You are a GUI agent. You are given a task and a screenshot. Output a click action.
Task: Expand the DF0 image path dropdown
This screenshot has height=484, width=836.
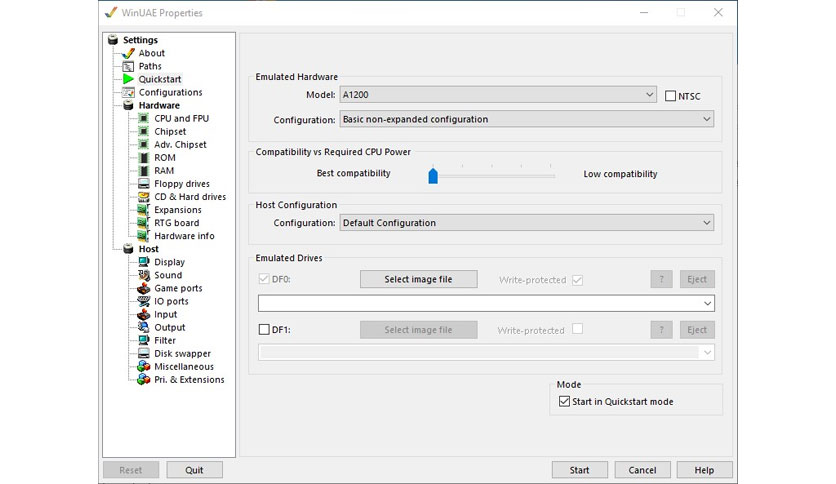(707, 303)
